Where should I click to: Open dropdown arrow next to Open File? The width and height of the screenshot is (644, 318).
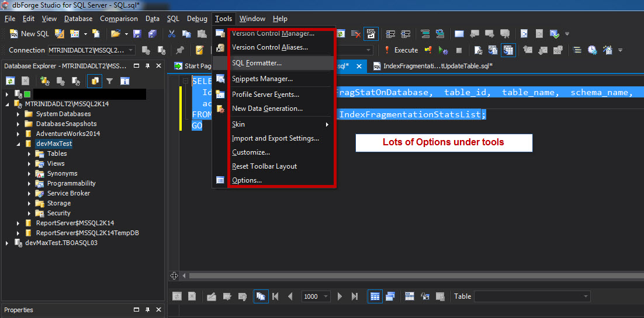tap(126, 34)
